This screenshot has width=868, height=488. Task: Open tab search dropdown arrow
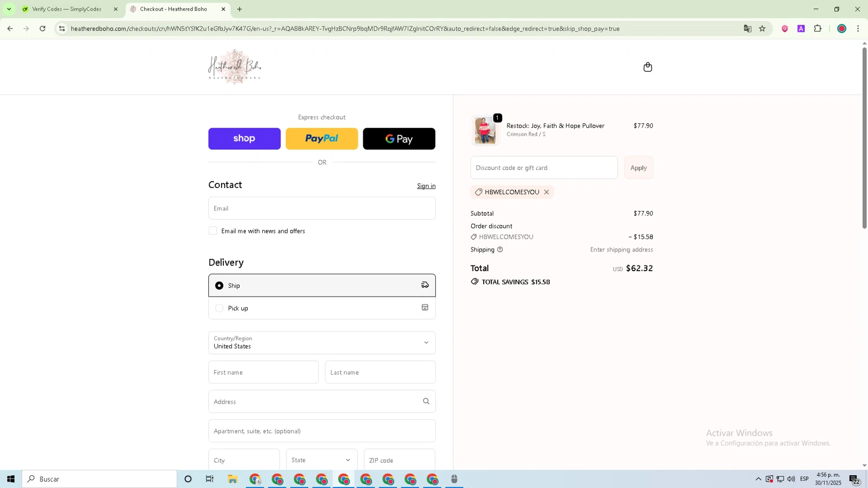click(9, 9)
